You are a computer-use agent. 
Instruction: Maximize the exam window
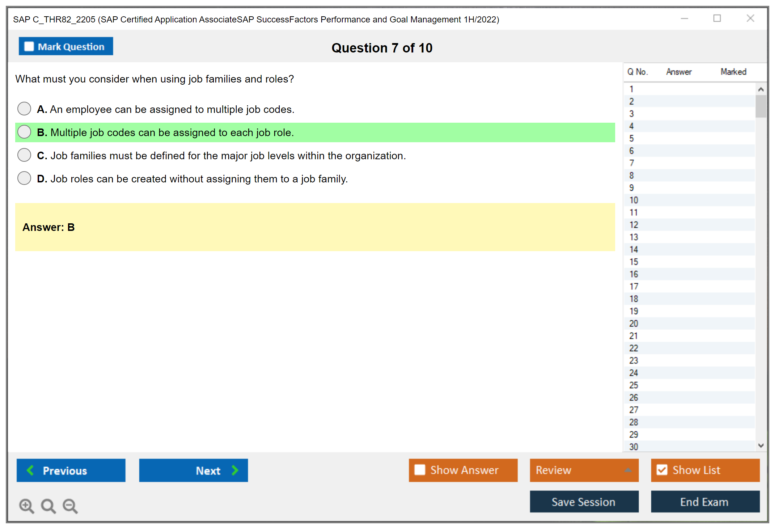coord(717,18)
